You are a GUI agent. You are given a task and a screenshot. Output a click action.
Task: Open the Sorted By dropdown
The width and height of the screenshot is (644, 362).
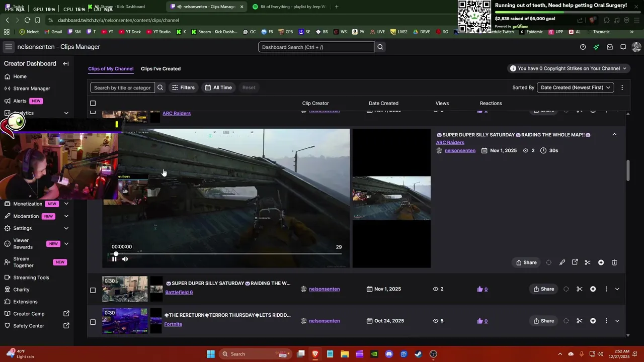[x=576, y=87]
